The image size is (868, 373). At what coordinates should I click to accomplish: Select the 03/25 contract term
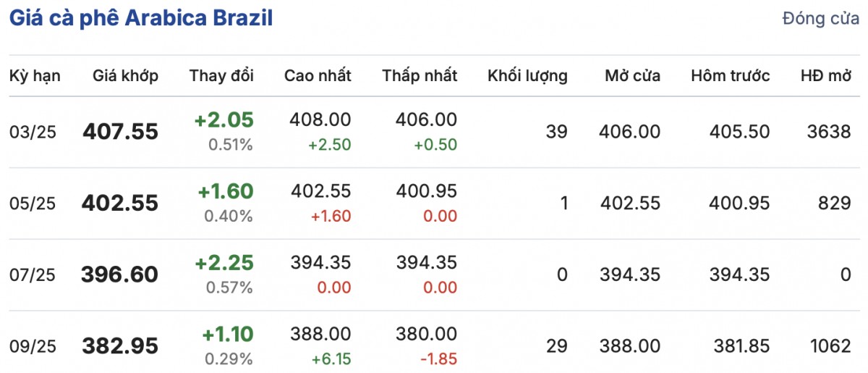[33, 132]
